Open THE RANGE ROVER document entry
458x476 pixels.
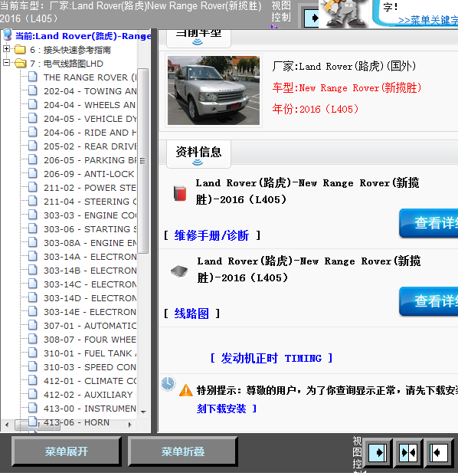click(90, 77)
